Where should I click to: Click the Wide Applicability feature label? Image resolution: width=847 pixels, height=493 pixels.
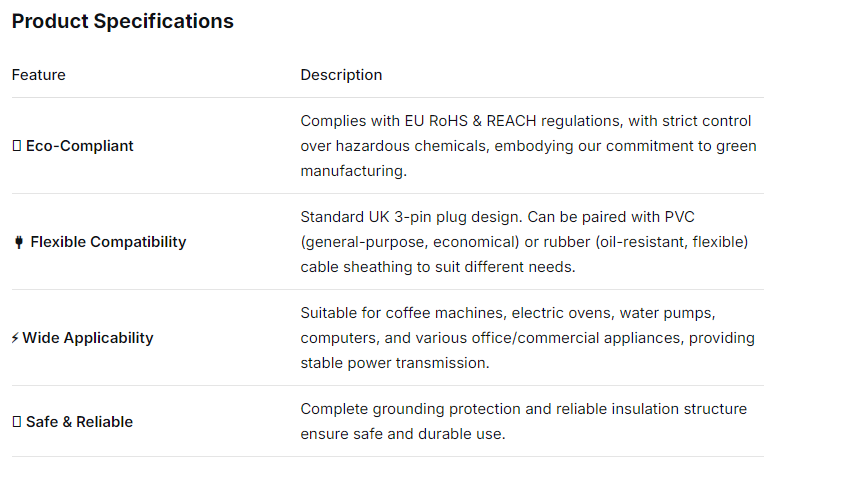pyautogui.click(x=88, y=338)
